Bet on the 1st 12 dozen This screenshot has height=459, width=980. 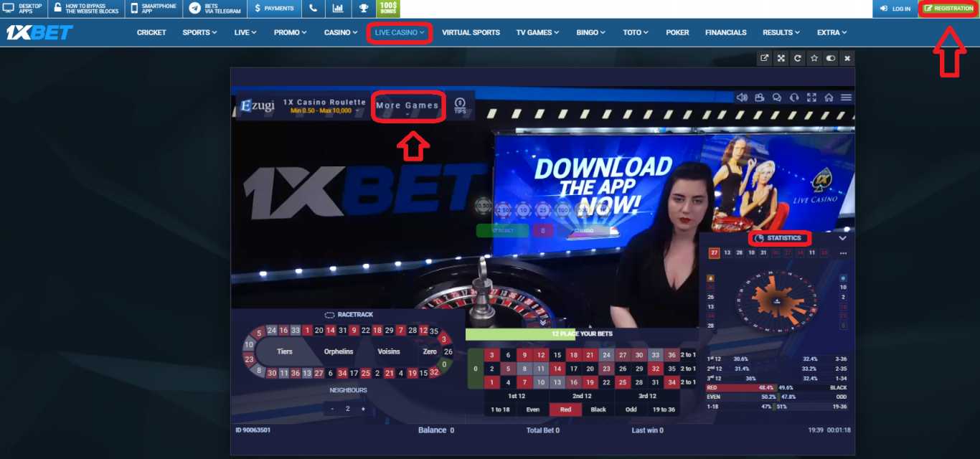517,396
